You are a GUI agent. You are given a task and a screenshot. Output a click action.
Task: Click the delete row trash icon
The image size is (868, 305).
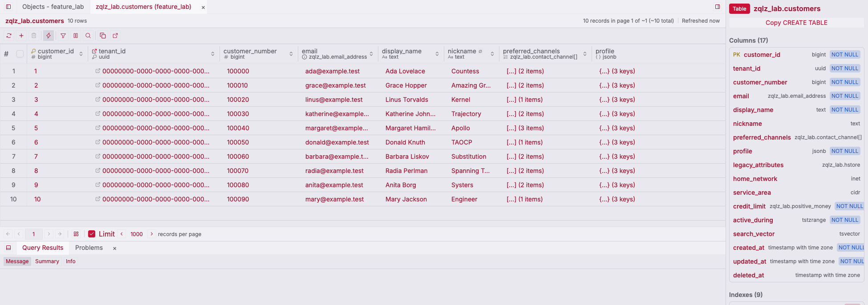click(34, 36)
